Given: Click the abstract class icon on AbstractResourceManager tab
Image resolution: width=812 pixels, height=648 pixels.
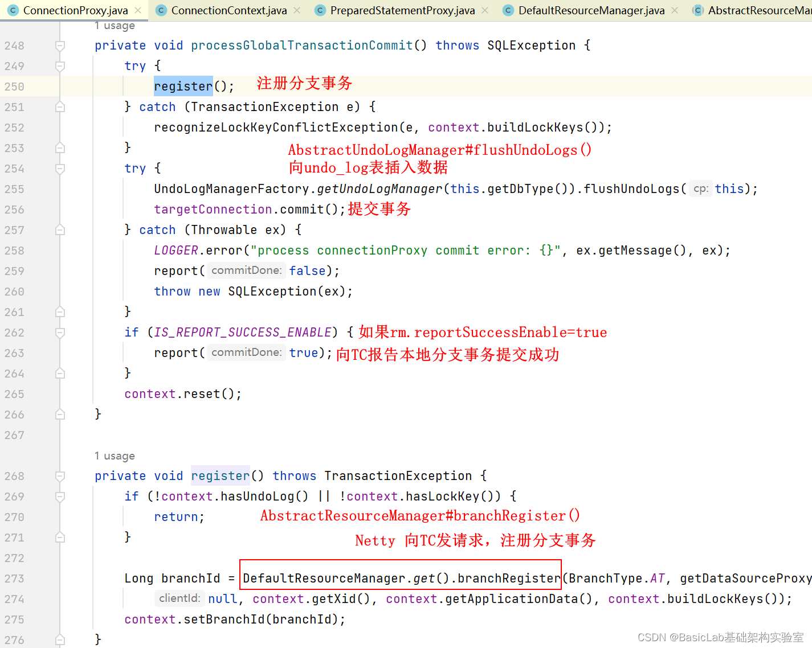Looking at the screenshot, I should pyautogui.click(x=697, y=10).
